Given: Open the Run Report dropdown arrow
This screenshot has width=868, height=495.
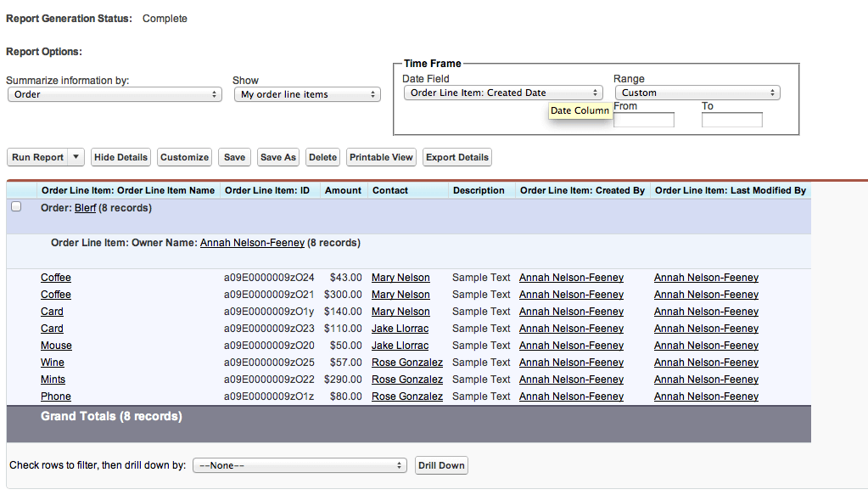Looking at the screenshot, I should point(76,157).
